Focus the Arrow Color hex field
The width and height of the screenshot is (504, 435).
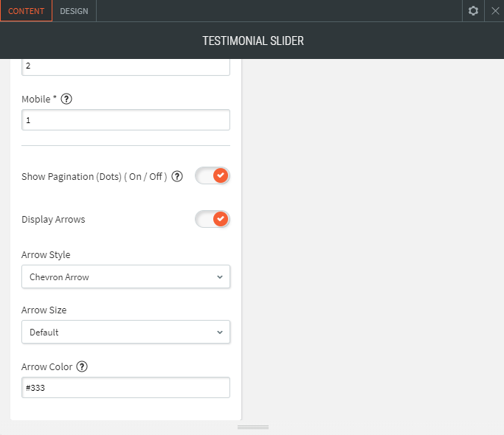(x=125, y=388)
